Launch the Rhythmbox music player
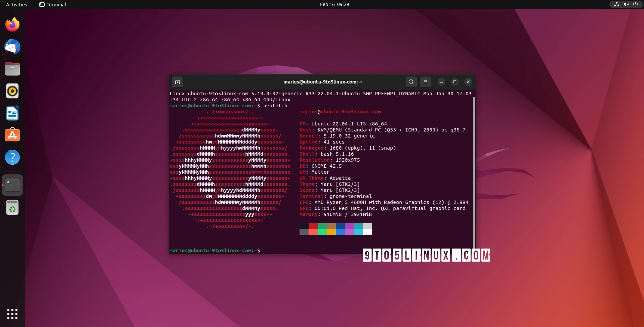The height and width of the screenshot is (327, 644). pos(12,91)
